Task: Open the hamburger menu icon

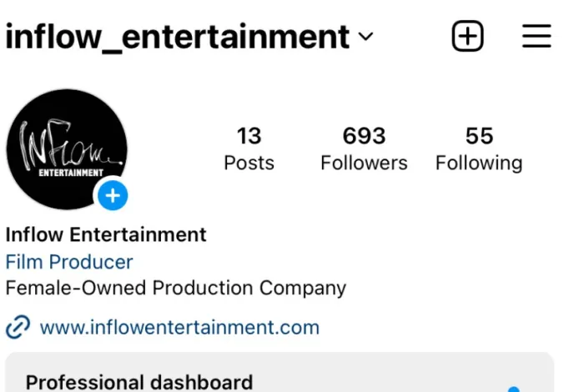Action: point(536,36)
